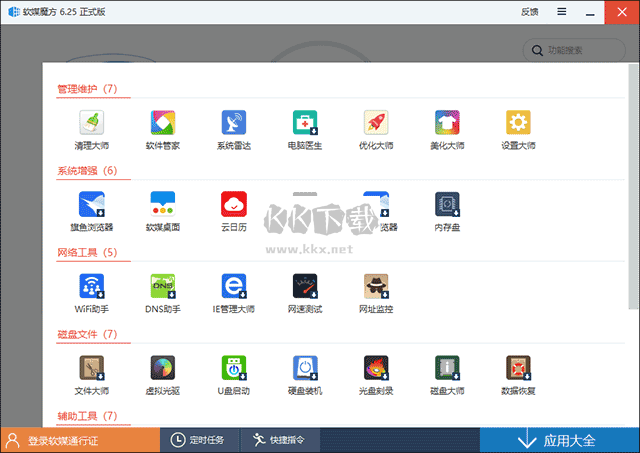This screenshot has height=453, width=640.
Task: Open 磁盘大师 disk master
Action: (x=447, y=368)
